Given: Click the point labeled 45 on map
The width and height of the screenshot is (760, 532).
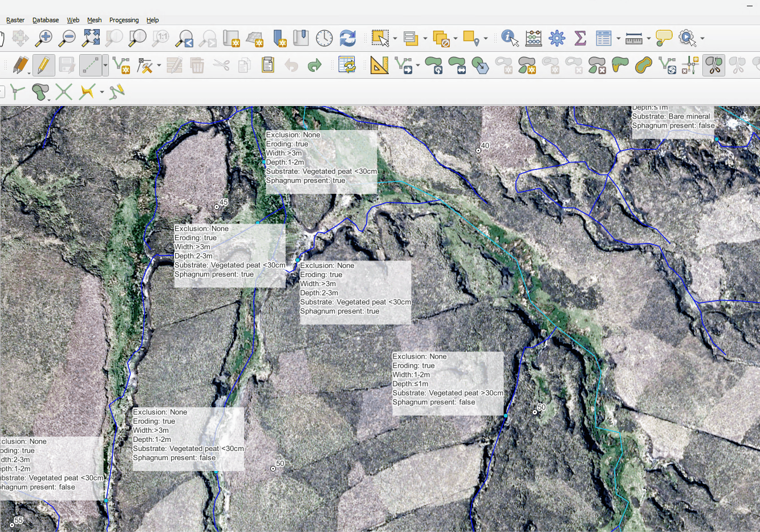Looking at the screenshot, I should (x=217, y=207).
